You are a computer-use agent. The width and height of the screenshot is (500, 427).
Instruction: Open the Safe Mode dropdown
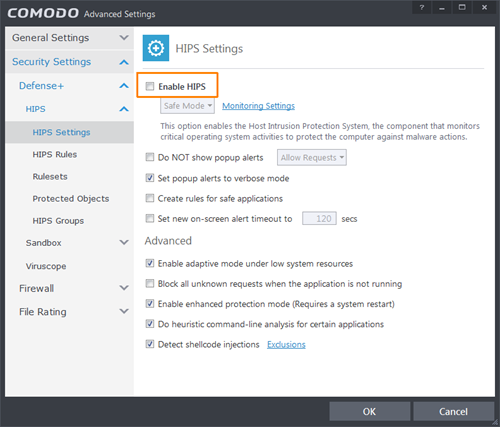pos(187,106)
